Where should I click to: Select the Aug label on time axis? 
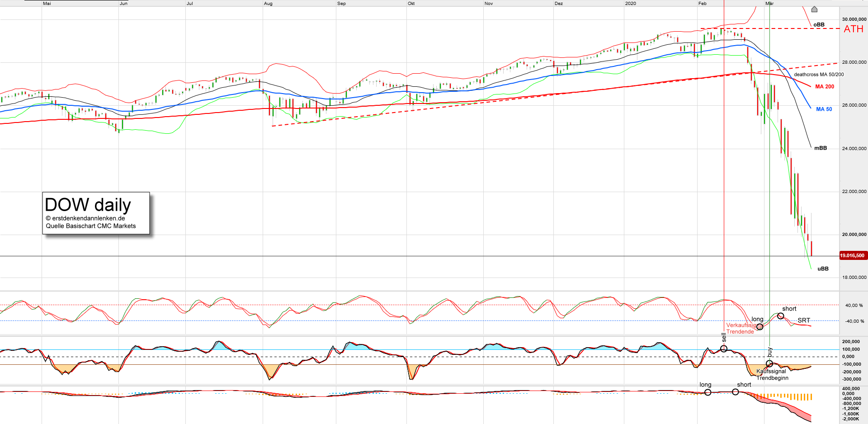pyautogui.click(x=268, y=4)
